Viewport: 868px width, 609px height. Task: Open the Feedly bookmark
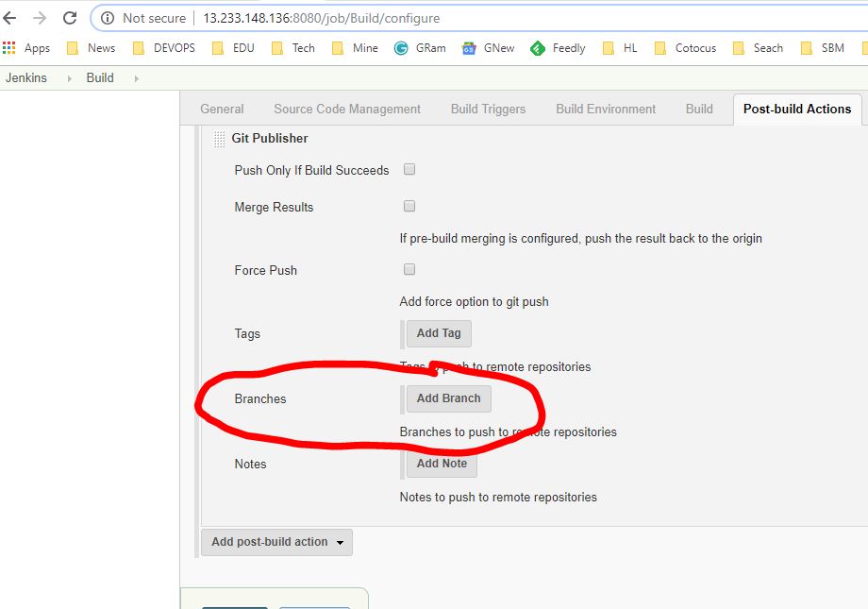[559, 48]
